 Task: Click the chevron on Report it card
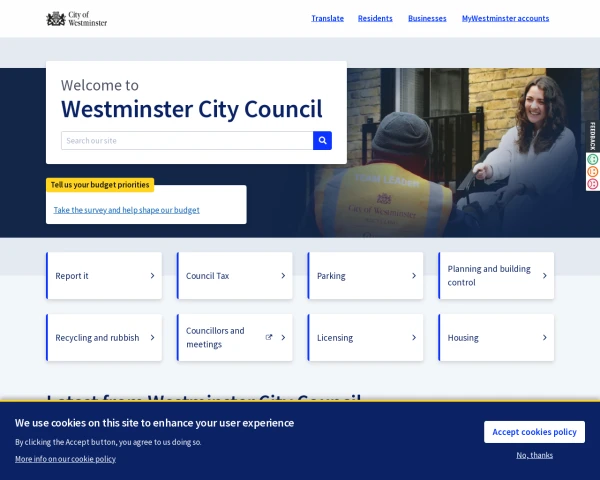[x=152, y=276]
